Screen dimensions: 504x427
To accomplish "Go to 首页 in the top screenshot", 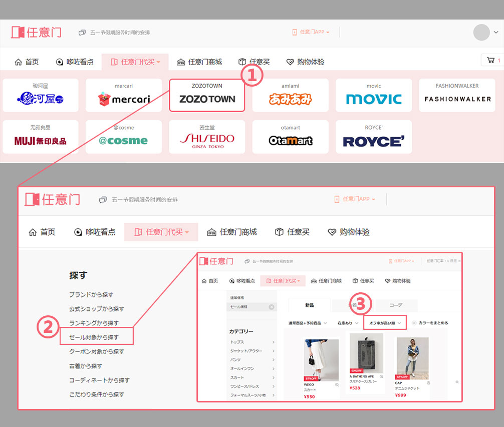I will coord(27,62).
